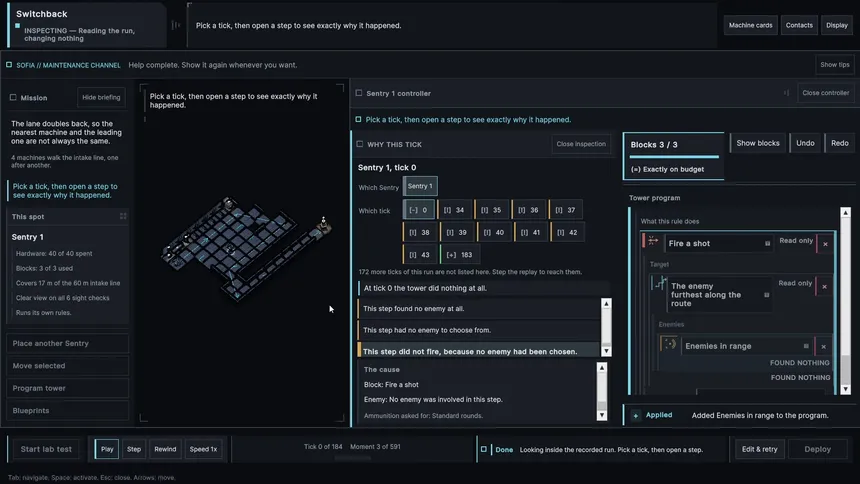Screen dimensions: 860x484
Task: Select tick 183
Action: [x=460, y=255]
